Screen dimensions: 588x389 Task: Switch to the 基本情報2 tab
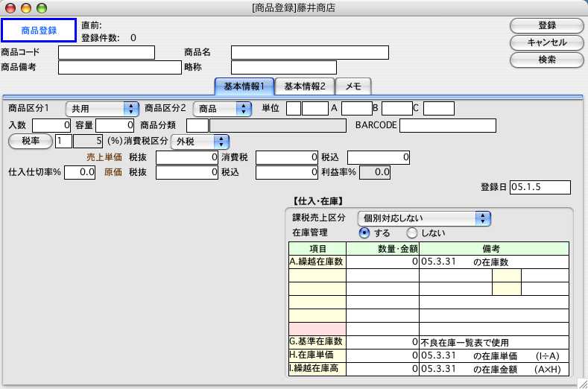(305, 86)
